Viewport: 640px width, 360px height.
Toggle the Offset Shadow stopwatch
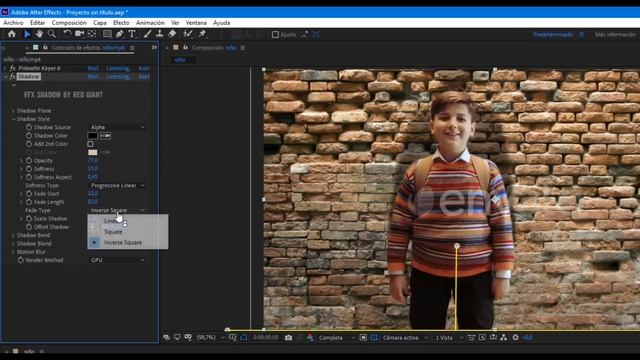(x=29, y=227)
